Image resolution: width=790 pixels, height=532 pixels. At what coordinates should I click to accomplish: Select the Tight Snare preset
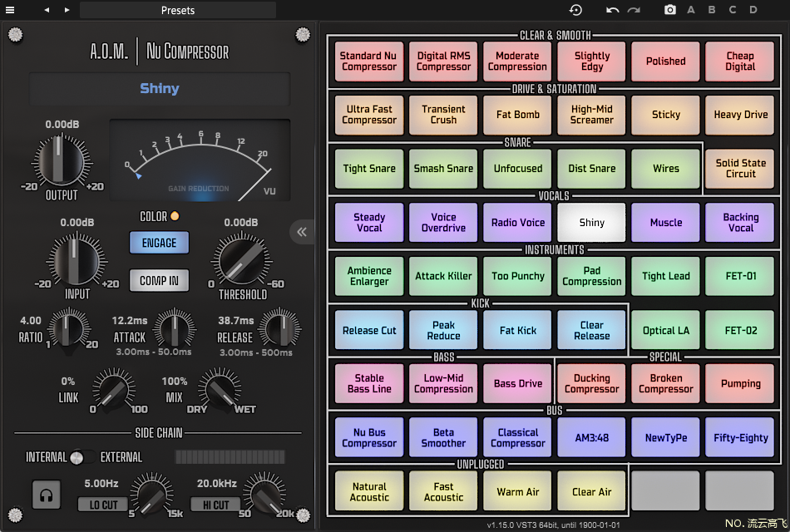[x=369, y=169]
